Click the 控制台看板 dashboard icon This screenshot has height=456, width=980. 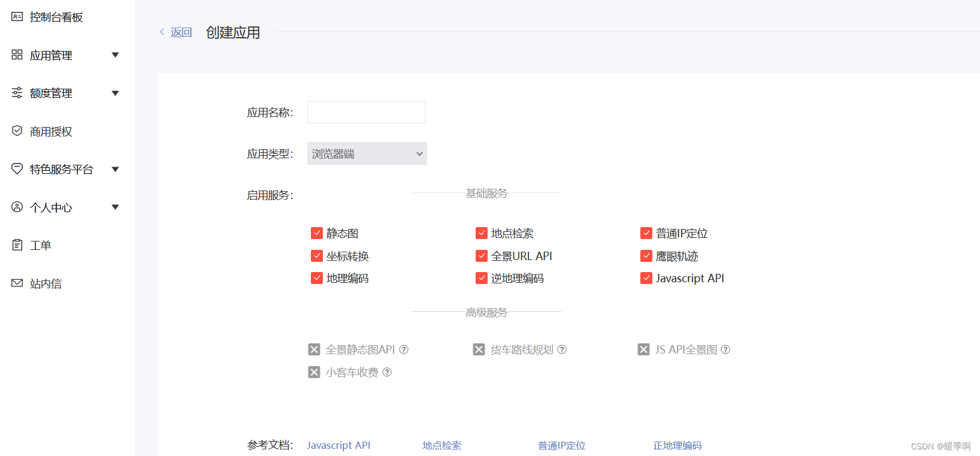tap(17, 17)
